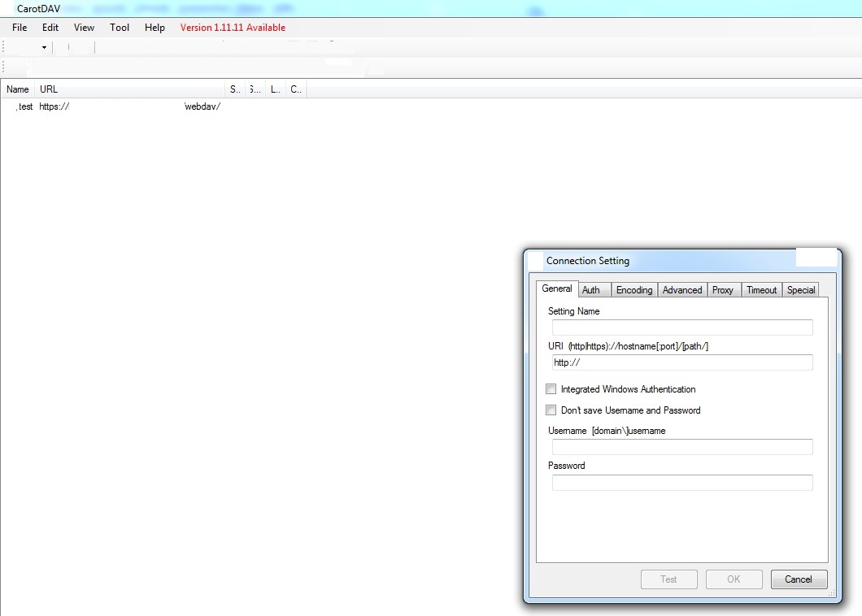The image size is (862, 616).
Task: Open the Encoding tab
Action: (634, 290)
